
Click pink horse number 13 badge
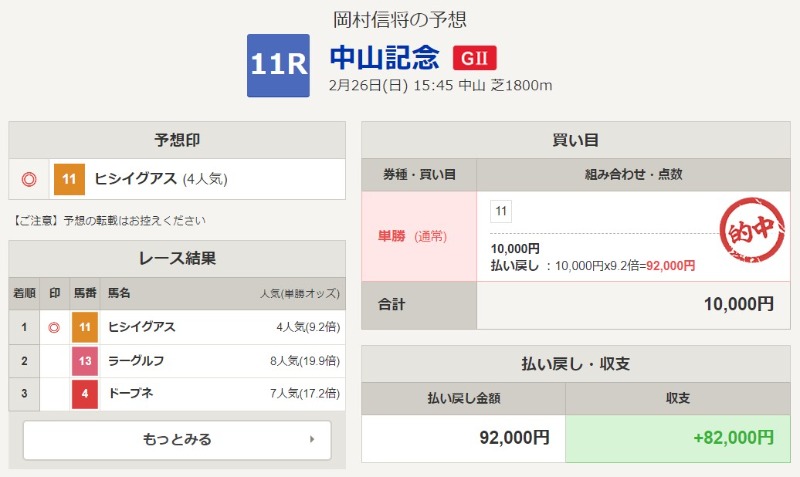[85, 360]
